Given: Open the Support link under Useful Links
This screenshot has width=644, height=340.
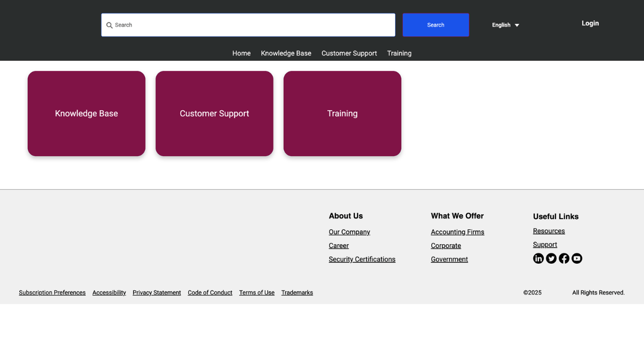Looking at the screenshot, I should (545, 245).
